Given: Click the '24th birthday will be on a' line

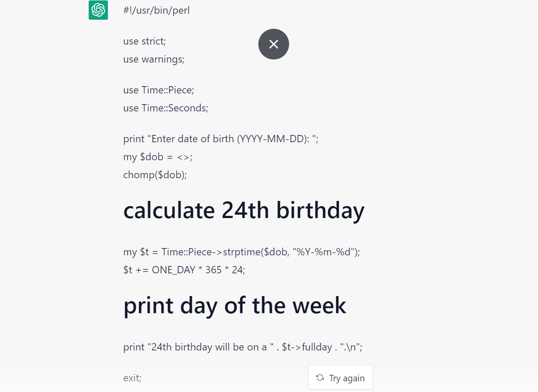Looking at the screenshot, I should tap(243, 347).
